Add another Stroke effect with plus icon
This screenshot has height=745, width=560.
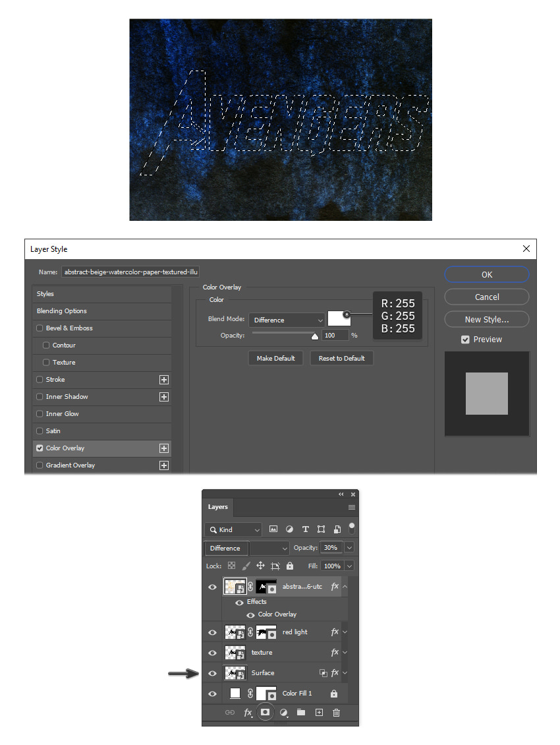click(164, 380)
